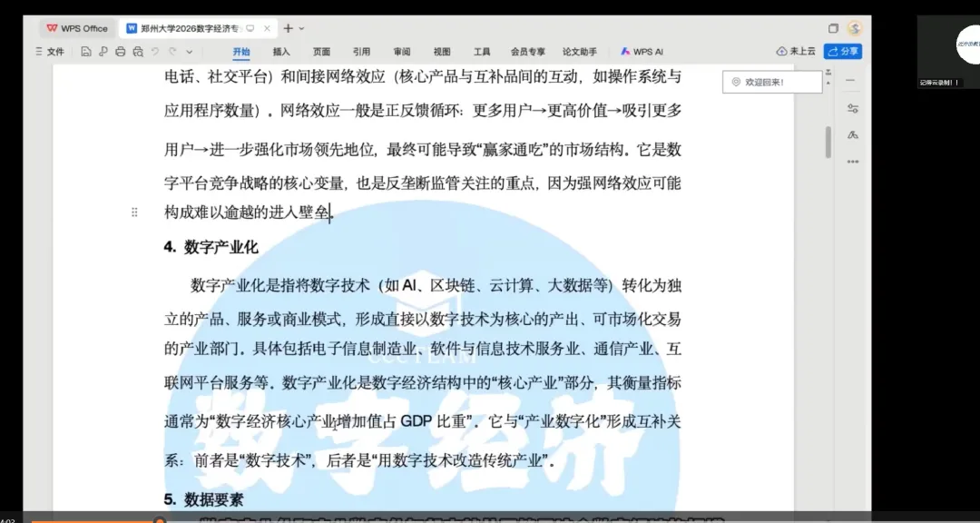Open the 页面 ribbon tab
The image size is (980, 523).
[322, 52]
